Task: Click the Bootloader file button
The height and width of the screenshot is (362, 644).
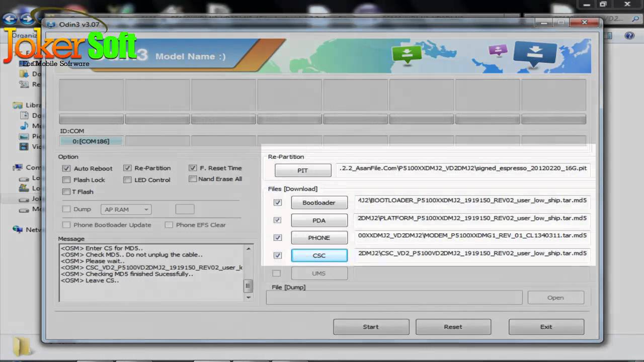Action: (319, 203)
